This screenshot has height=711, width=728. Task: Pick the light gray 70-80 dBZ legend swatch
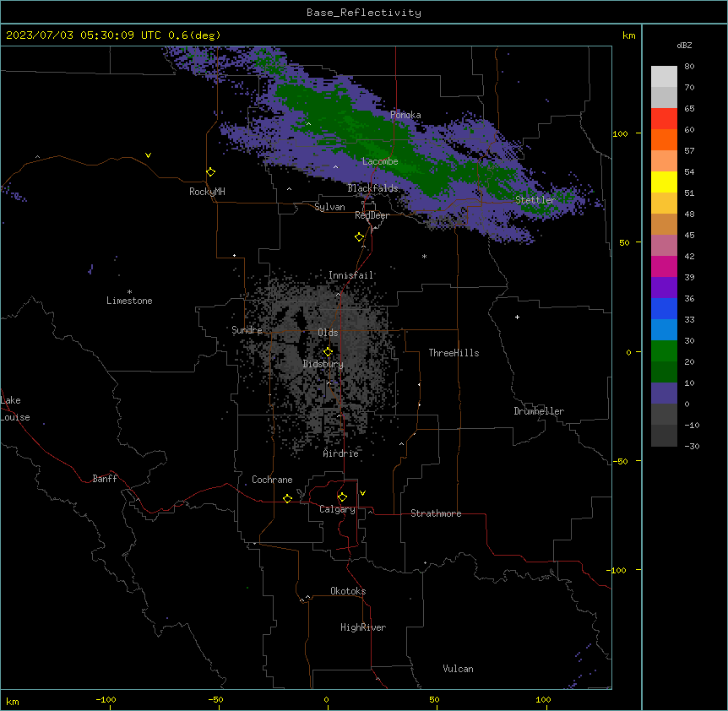664,77
